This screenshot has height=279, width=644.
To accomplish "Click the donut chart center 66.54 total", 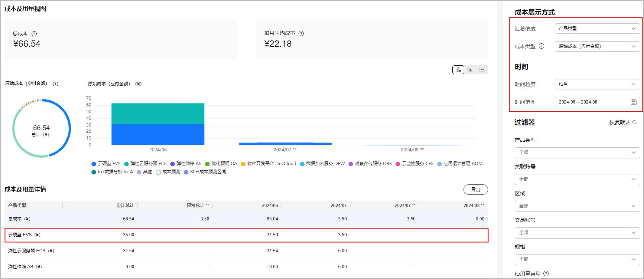I will pyautogui.click(x=41, y=128).
